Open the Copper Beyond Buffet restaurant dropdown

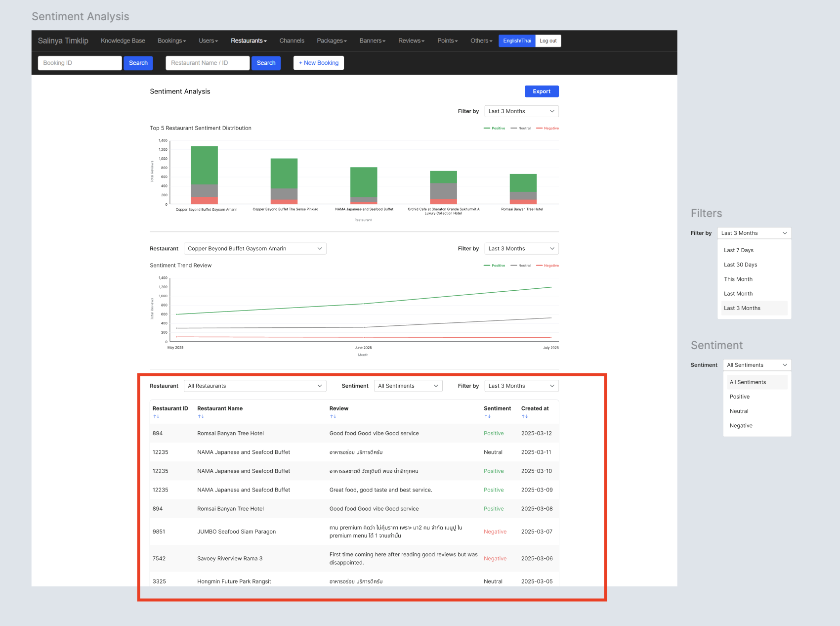(x=255, y=249)
